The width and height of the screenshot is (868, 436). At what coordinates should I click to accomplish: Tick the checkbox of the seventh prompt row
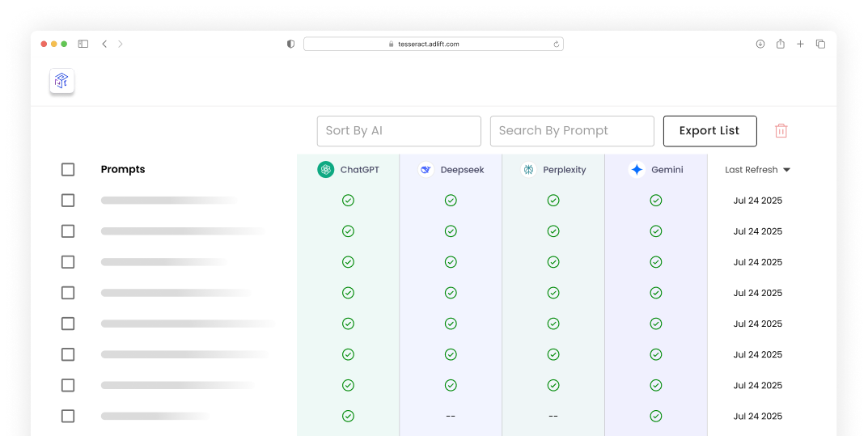(67, 385)
